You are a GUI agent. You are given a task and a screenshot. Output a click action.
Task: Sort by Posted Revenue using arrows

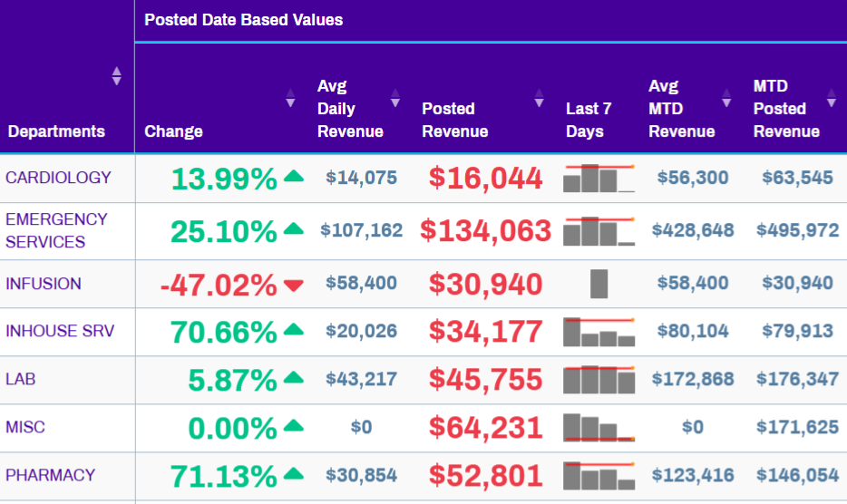(540, 99)
